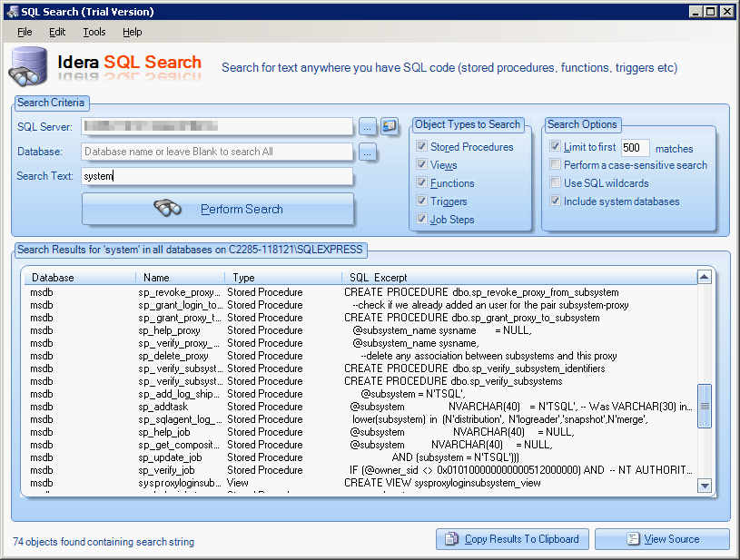Click excerpt 'CREATE VIEW sysproxyloginsubsystem_view'
The height and width of the screenshot is (560, 740).
coord(442,484)
